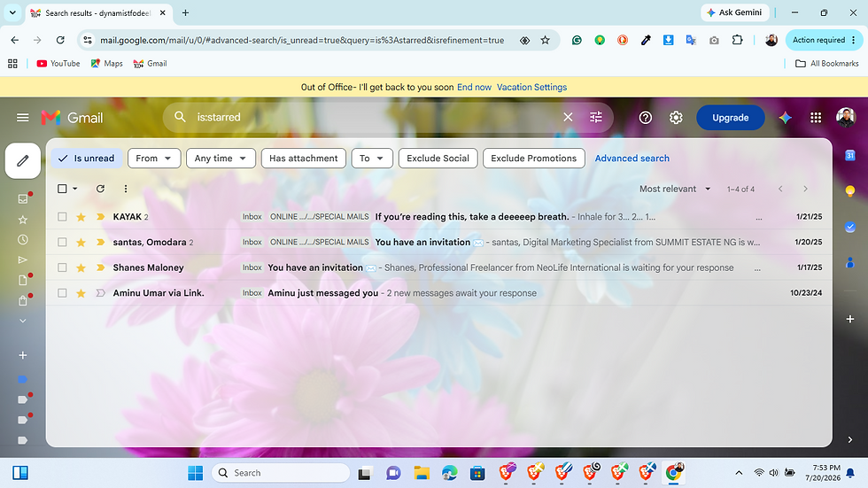Viewport: 868px width, 488px height.
Task: Open the All Bookmarks folder
Action: (827, 64)
